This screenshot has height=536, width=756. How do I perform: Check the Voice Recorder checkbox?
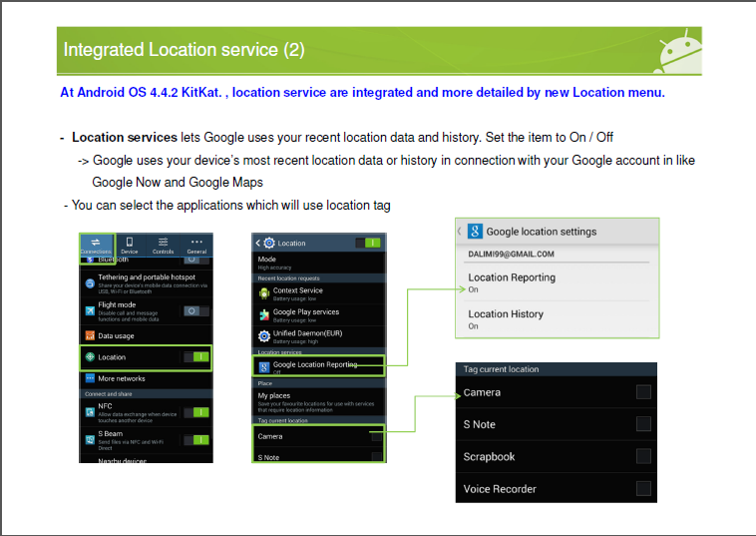pyautogui.click(x=643, y=489)
